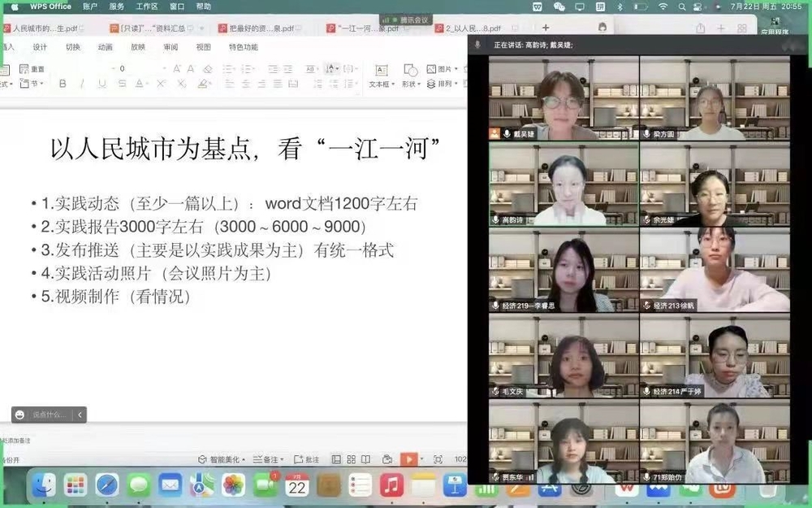Start the slideshow with the red play icon
812x508 pixels.
click(409, 459)
